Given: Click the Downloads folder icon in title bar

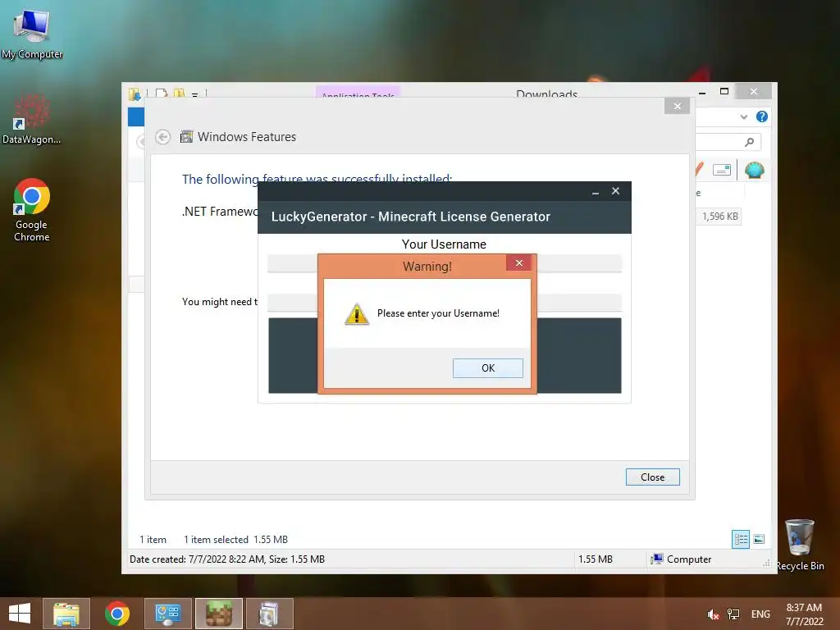Looking at the screenshot, I should coord(135,94).
